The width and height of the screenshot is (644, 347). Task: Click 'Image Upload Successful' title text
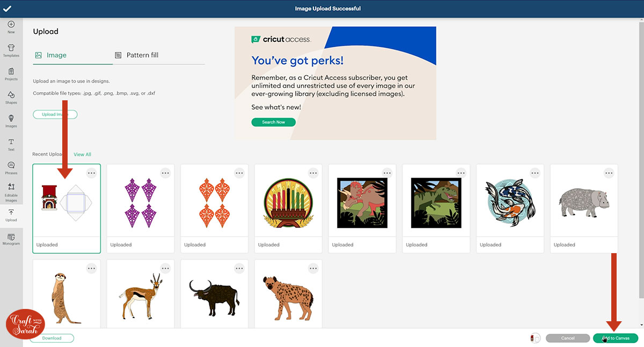(327, 9)
